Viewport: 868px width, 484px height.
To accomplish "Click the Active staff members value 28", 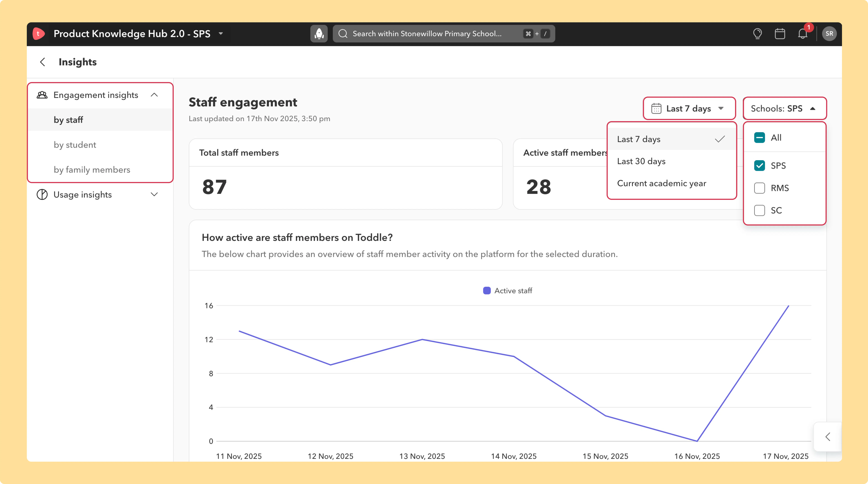I will point(538,187).
